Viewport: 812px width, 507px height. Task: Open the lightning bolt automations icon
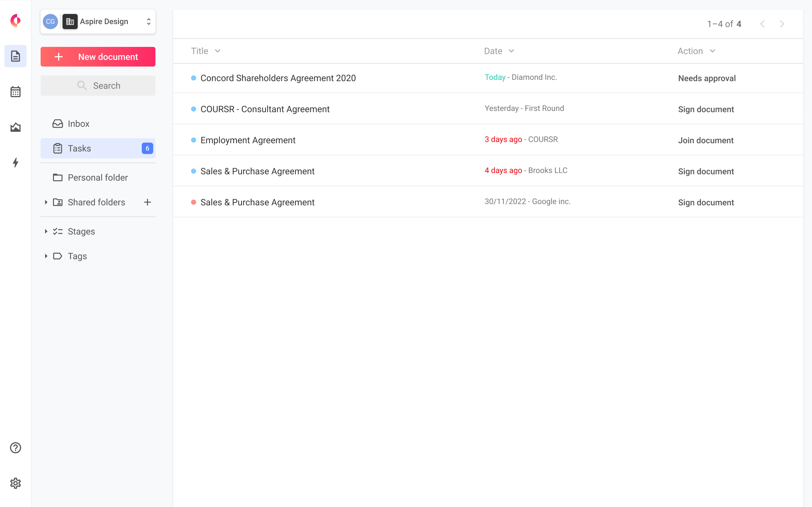[16, 163]
